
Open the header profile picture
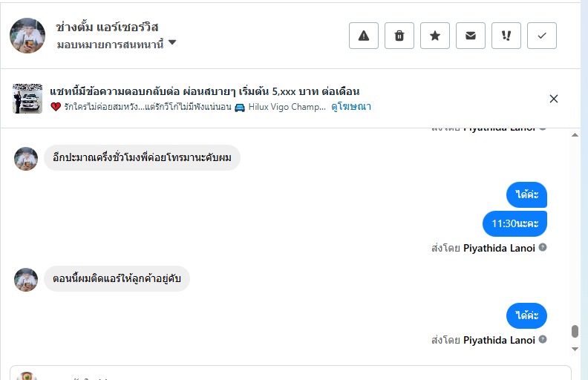pyautogui.click(x=27, y=36)
